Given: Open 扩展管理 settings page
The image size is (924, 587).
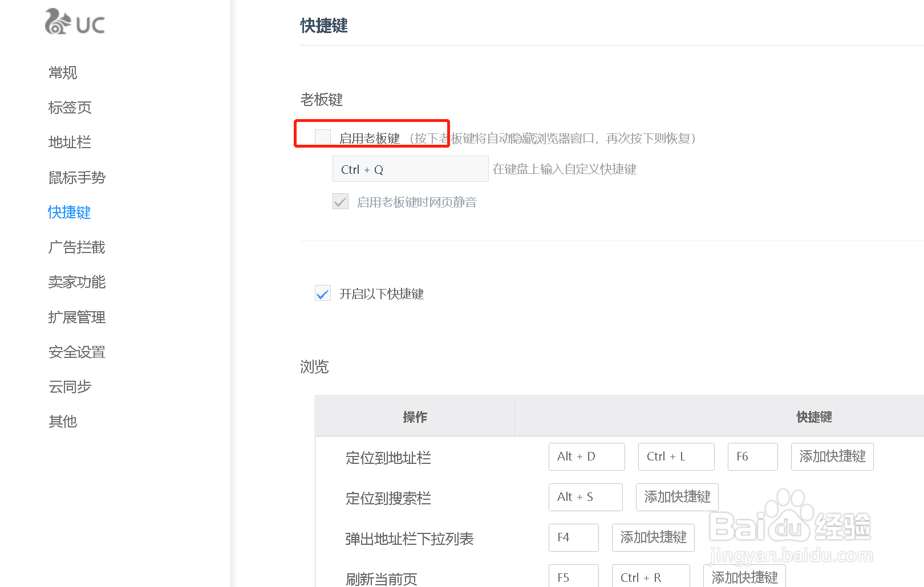Looking at the screenshot, I should [76, 317].
